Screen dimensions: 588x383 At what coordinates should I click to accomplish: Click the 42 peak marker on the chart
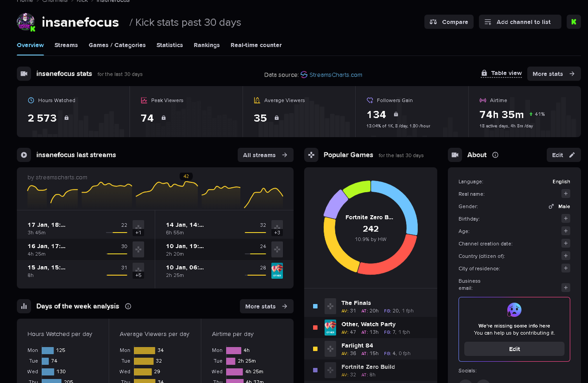(185, 176)
